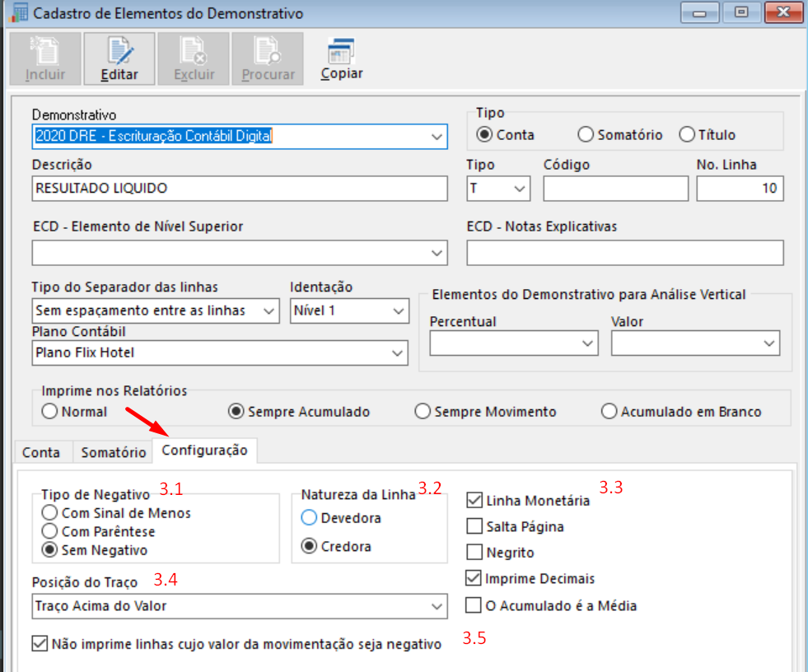Choose Acumulado em Branco option
Image resolution: width=808 pixels, height=672 pixels.
tap(610, 411)
